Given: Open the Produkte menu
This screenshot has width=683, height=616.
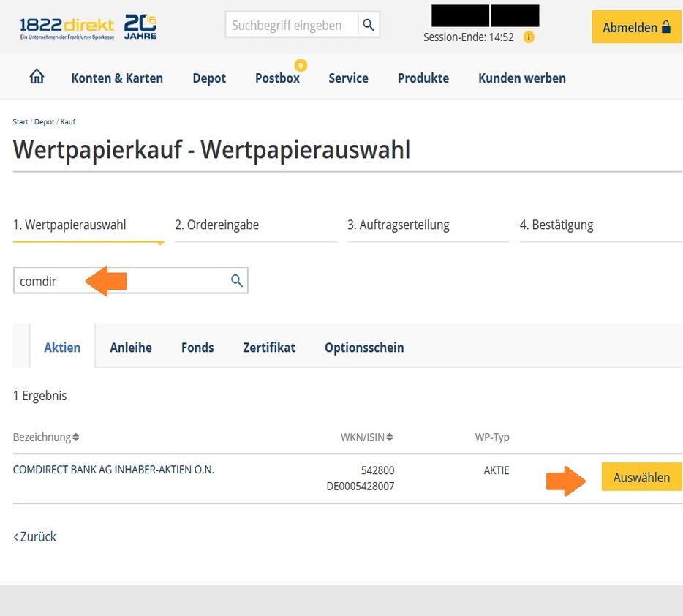Looking at the screenshot, I should pos(423,78).
